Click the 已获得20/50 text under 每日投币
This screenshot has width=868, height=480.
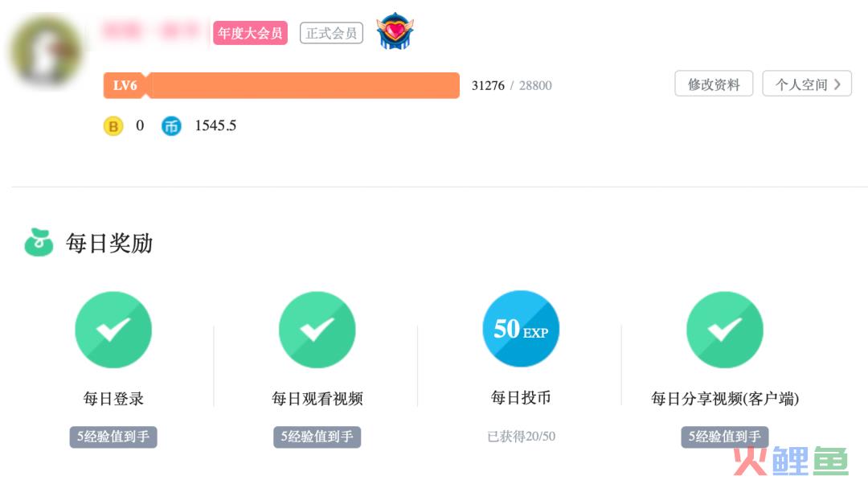pos(522,437)
